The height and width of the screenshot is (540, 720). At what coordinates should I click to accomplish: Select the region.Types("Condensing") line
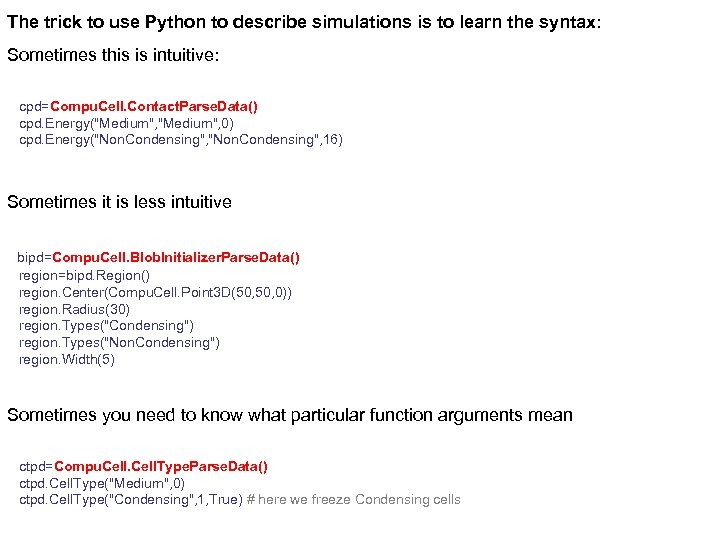tap(106, 326)
